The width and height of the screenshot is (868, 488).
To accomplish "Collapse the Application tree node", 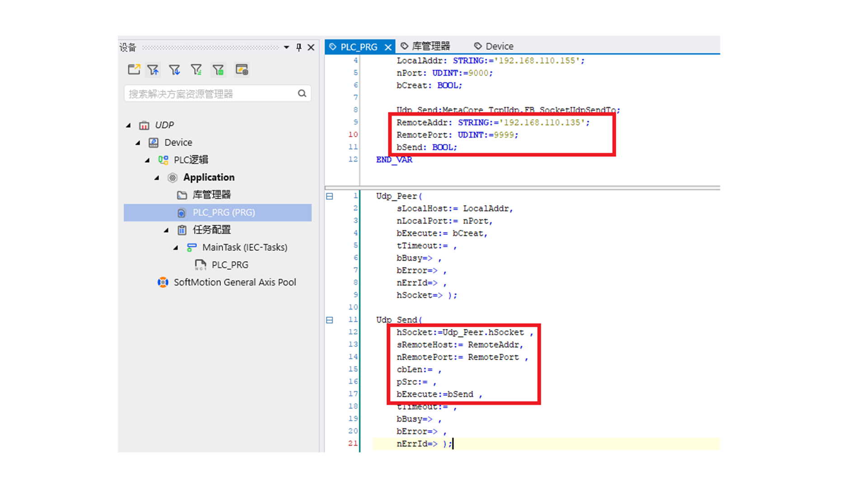I will pyautogui.click(x=157, y=178).
